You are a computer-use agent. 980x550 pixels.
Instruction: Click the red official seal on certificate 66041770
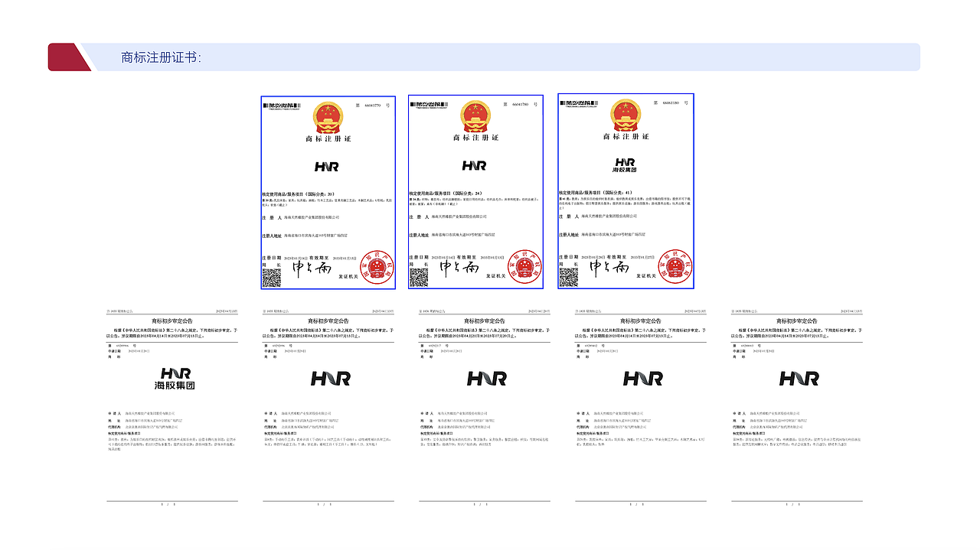(376, 267)
